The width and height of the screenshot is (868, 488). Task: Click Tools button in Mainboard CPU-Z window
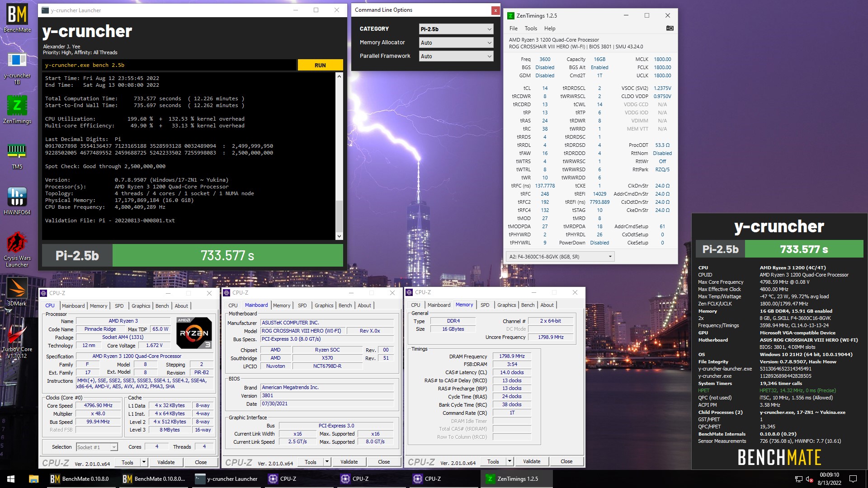click(311, 462)
